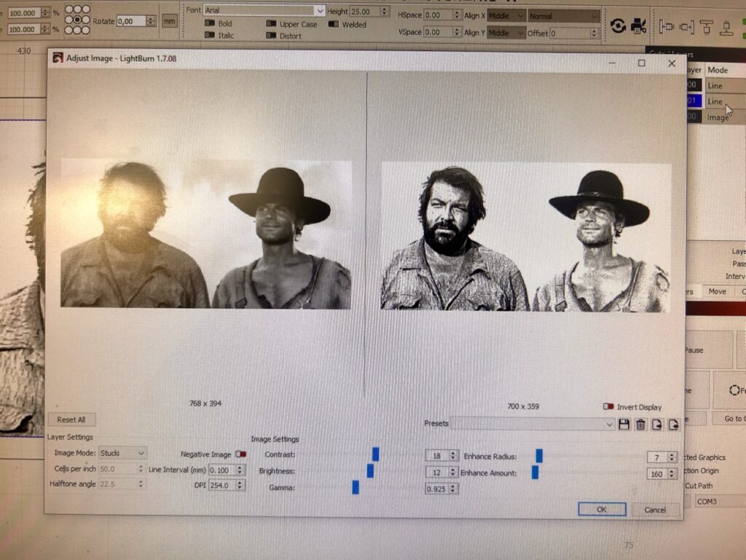Toggle the Invert Display switch

pos(608,406)
